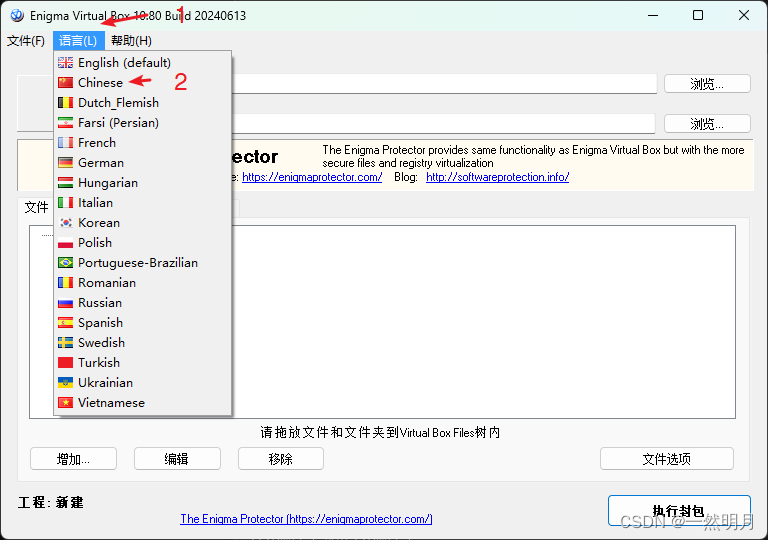Click the 增加... add button

[x=73, y=459]
